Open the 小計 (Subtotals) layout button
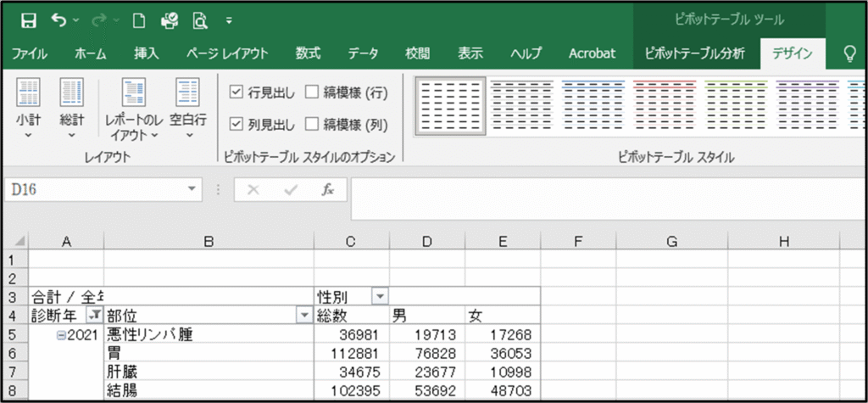868x403 pixels. pyautogui.click(x=28, y=108)
